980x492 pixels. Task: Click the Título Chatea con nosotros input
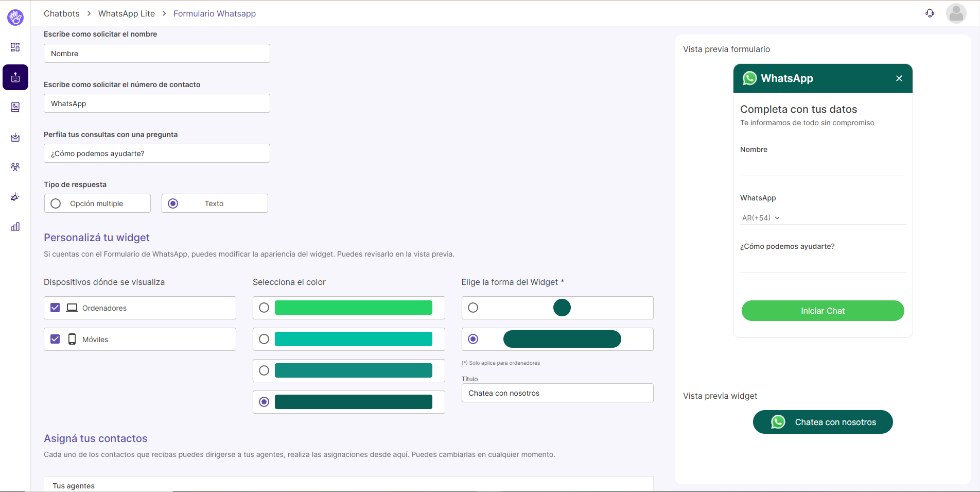(557, 393)
